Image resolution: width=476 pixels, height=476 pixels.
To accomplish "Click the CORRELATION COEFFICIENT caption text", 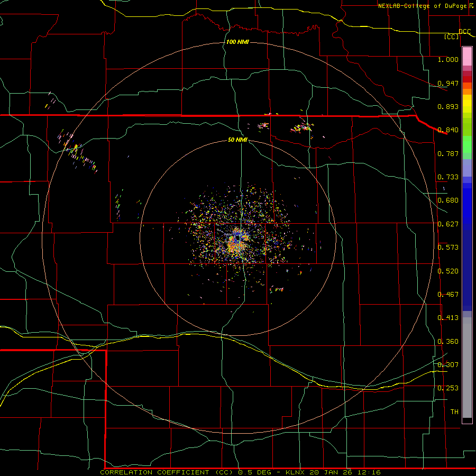I will click(154, 472).
